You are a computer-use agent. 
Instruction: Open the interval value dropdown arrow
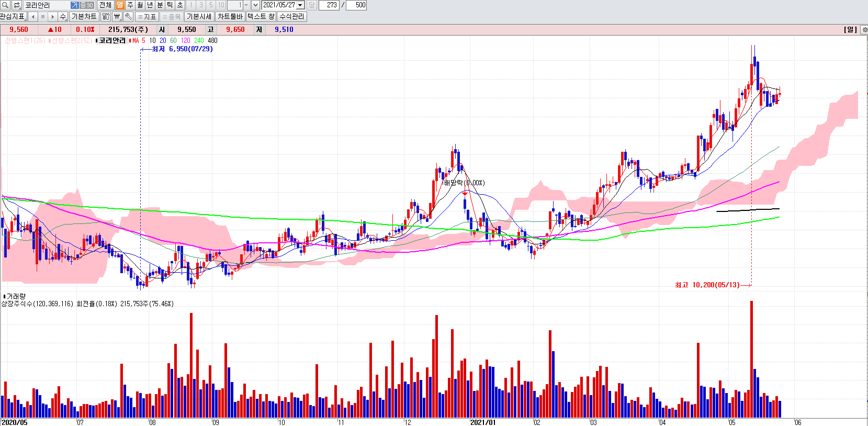(x=246, y=5)
